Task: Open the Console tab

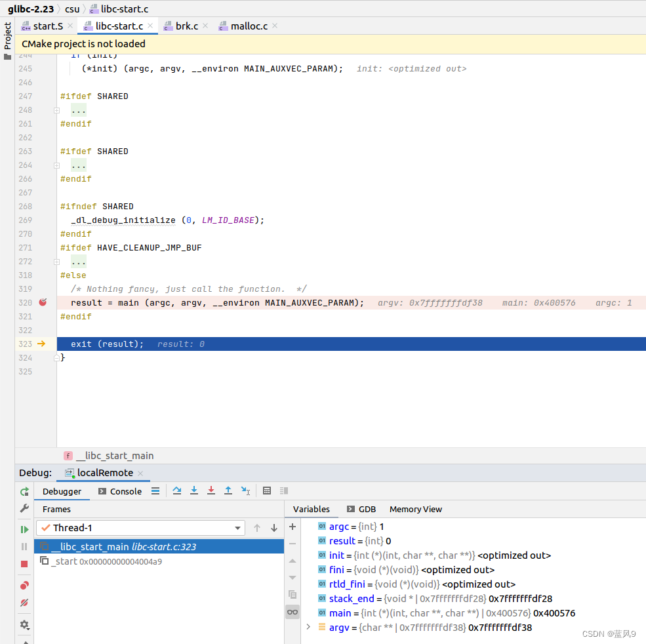Action: click(120, 491)
